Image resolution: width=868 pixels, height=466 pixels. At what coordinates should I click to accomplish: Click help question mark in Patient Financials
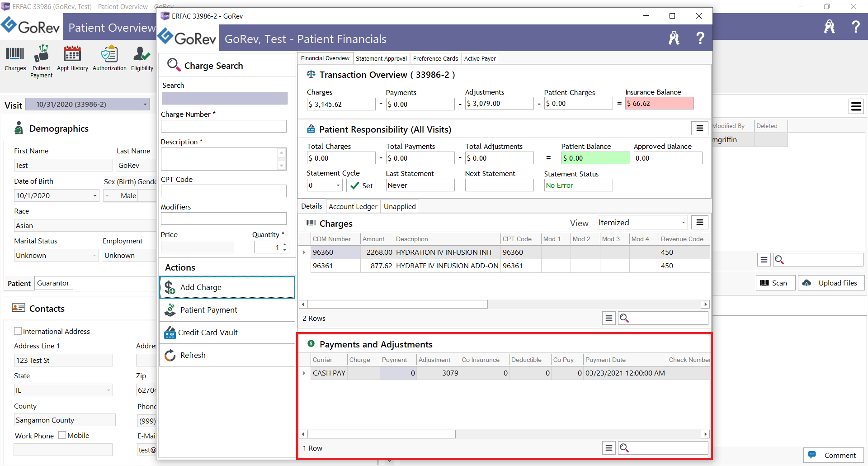[700, 38]
